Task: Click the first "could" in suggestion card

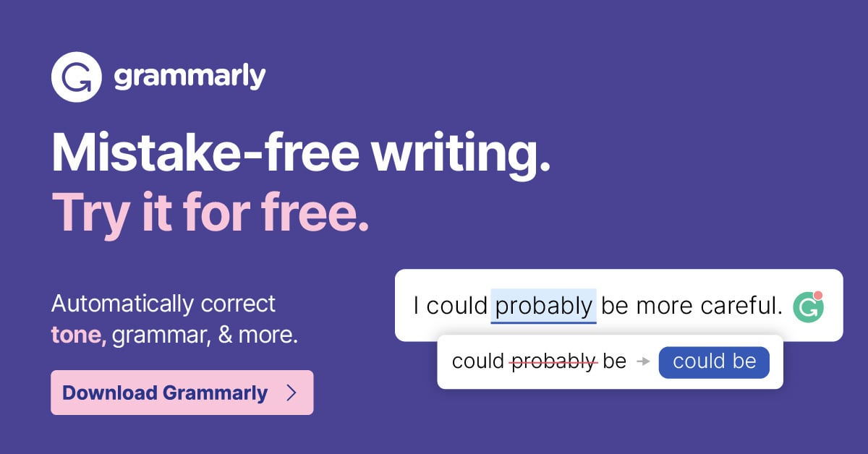Action: [477, 361]
